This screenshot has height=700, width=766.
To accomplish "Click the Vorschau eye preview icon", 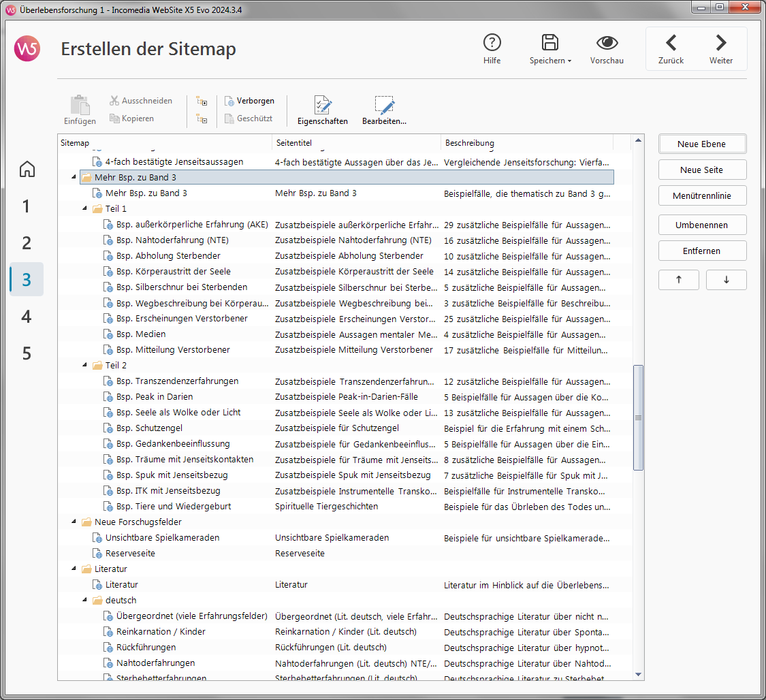I will [x=607, y=43].
